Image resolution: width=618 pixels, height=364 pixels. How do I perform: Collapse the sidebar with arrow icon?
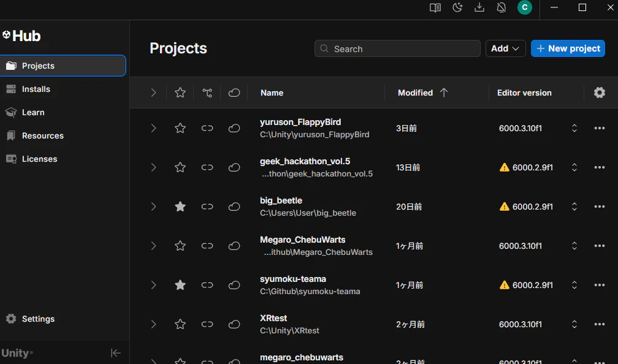[x=116, y=353]
